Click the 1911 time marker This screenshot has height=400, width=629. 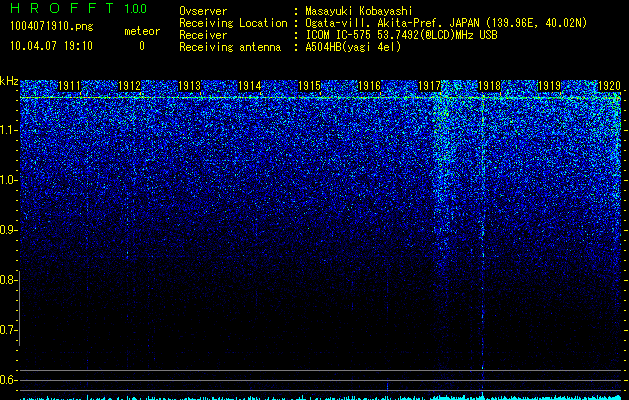(x=69, y=86)
